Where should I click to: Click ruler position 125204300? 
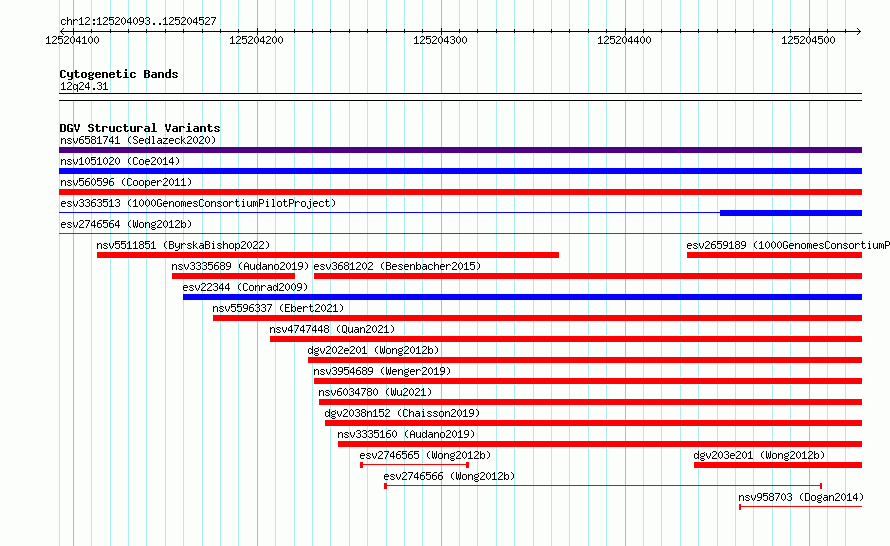coord(440,40)
